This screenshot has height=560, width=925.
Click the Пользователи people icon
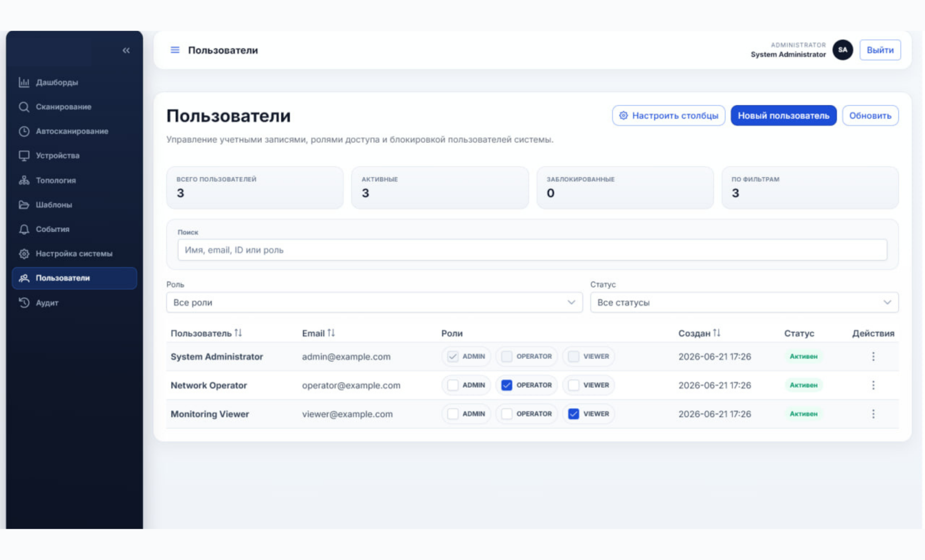[24, 278]
